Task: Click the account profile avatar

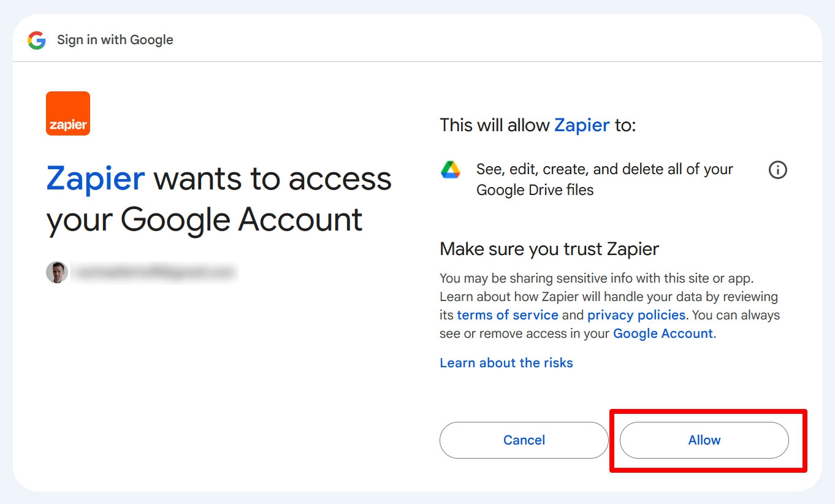Action: (x=57, y=272)
